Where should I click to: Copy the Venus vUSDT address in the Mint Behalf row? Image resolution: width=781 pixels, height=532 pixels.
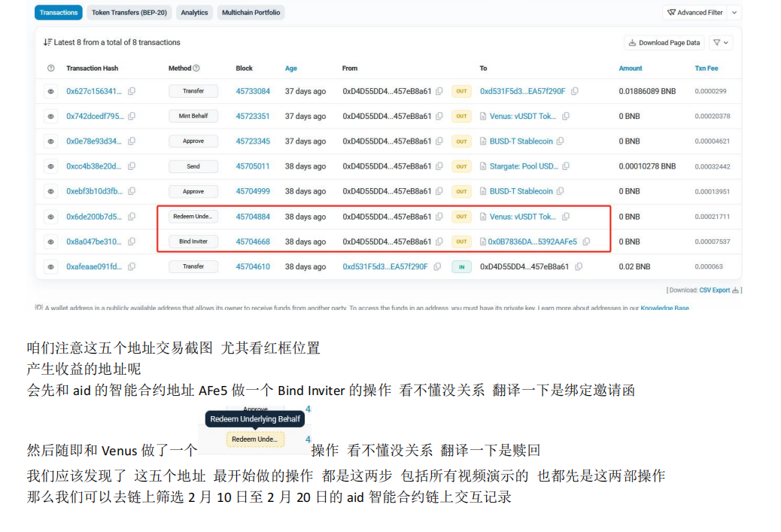(x=566, y=116)
